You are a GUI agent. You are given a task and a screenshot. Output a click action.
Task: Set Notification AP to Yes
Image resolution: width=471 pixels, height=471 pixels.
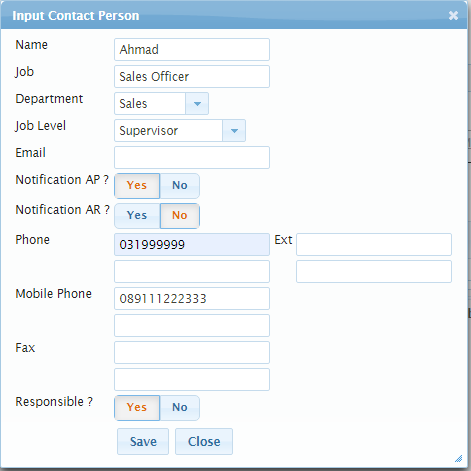click(x=137, y=186)
